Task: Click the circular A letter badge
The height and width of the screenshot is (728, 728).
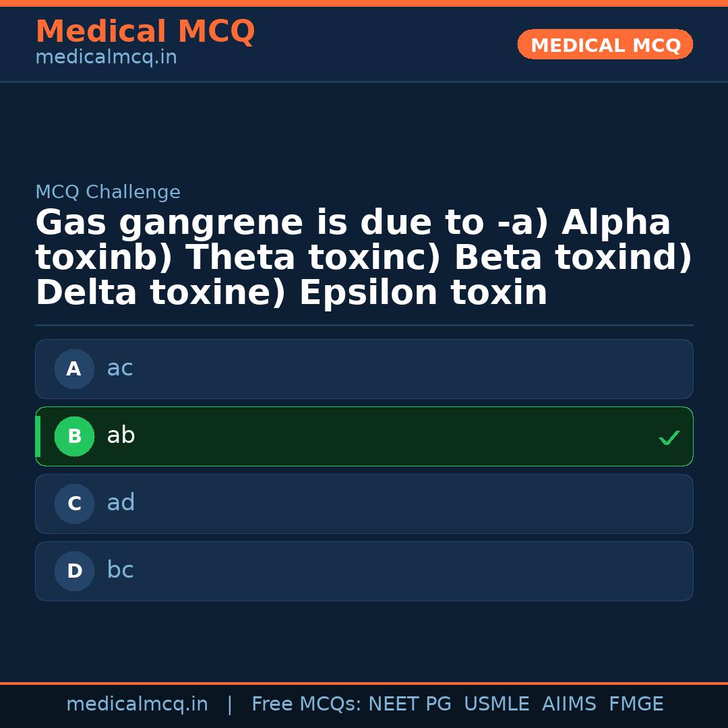Action: [74, 369]
